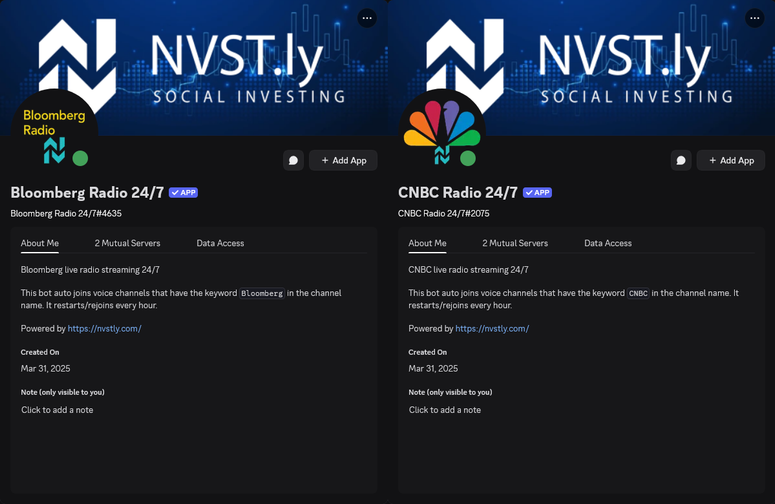Click the Bloomberg keyword code tag
Screen dimensions: 775x504
click(262, 293)
